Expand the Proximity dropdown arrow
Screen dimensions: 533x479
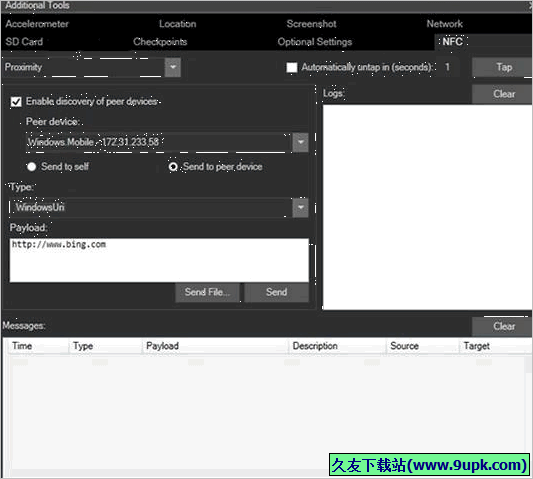(x=173, y=67)
